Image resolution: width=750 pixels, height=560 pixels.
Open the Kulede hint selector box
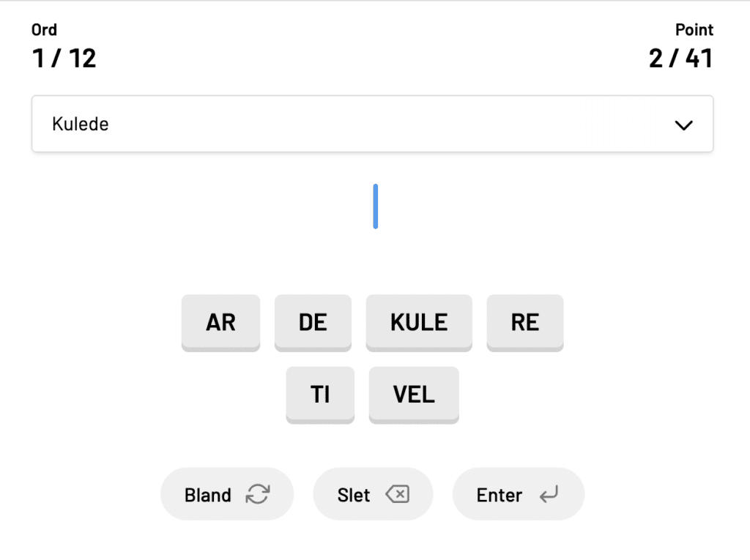click(372, 124)
